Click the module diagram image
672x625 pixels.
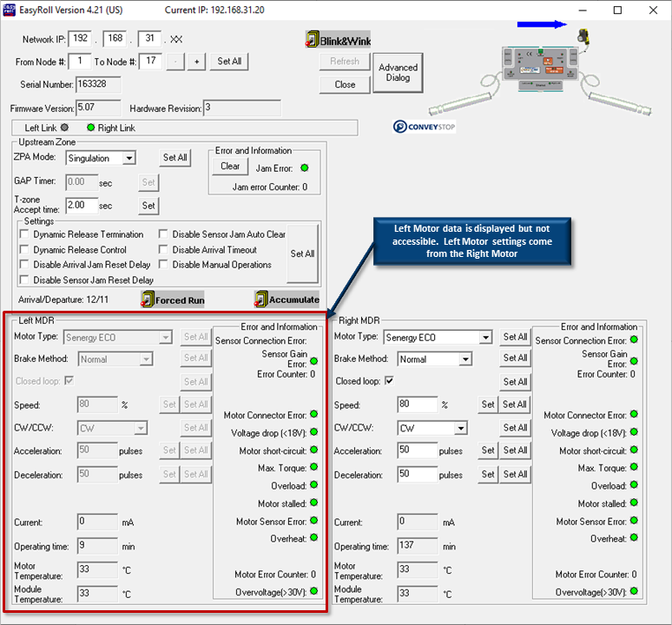pyautogui.click(x=540, y=72)
